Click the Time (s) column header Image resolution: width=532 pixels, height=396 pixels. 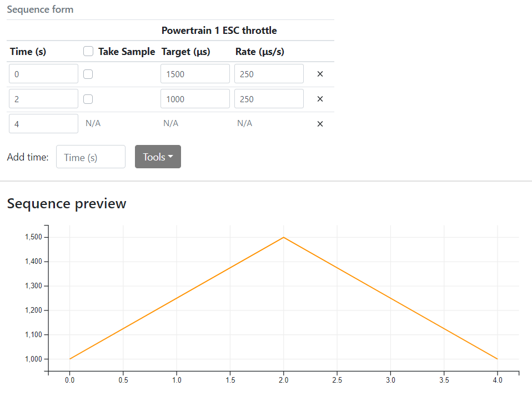28,52
